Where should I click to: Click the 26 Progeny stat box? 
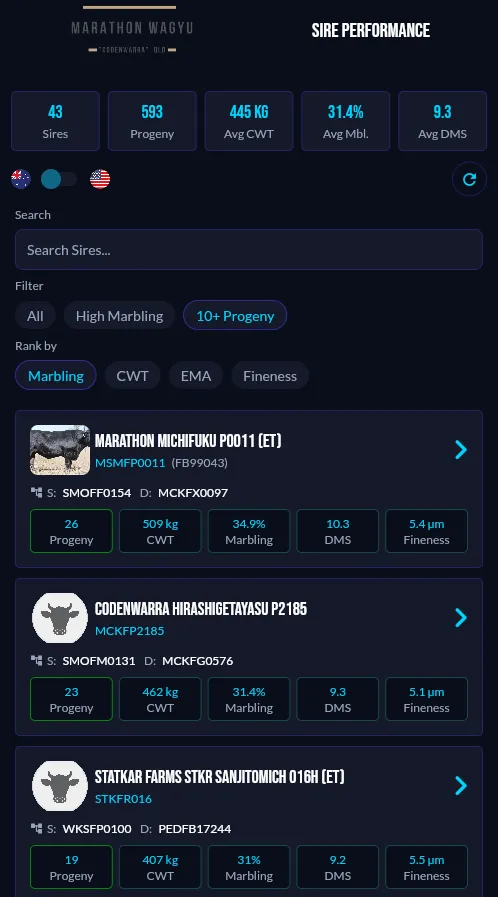(x=71, y=531)
